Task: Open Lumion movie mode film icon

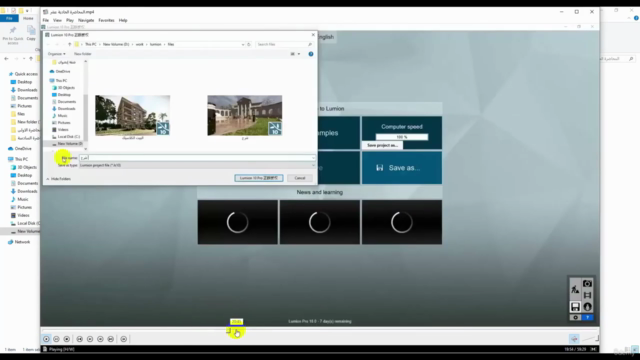Action: point(587,295)
